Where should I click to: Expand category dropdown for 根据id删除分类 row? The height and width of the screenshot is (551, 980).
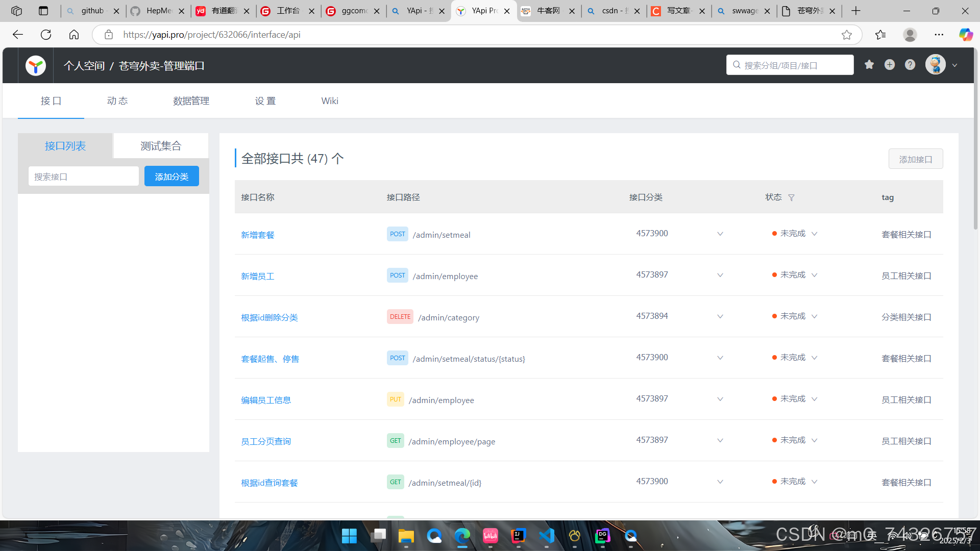[x=720, y=316]
